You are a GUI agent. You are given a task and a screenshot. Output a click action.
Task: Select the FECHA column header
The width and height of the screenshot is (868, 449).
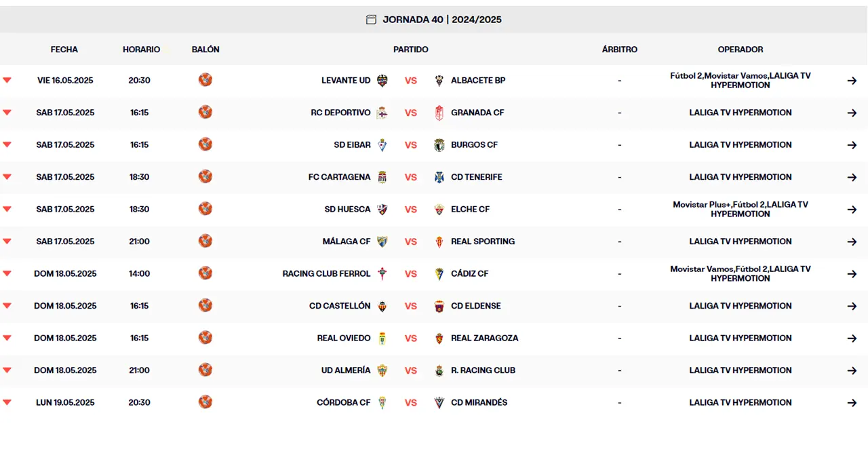pyautogui.click(x=64, y=49)
